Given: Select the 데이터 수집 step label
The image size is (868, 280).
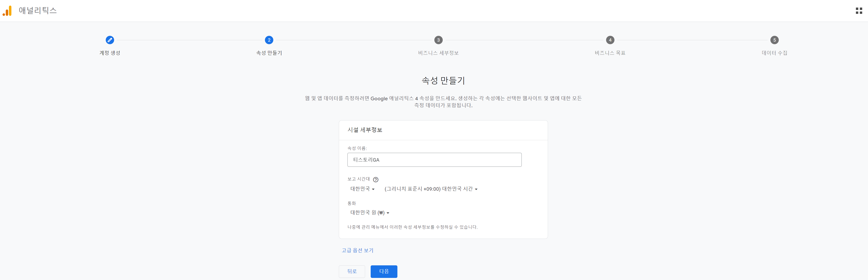Looking at the screenshot, I should pos(774,53).
